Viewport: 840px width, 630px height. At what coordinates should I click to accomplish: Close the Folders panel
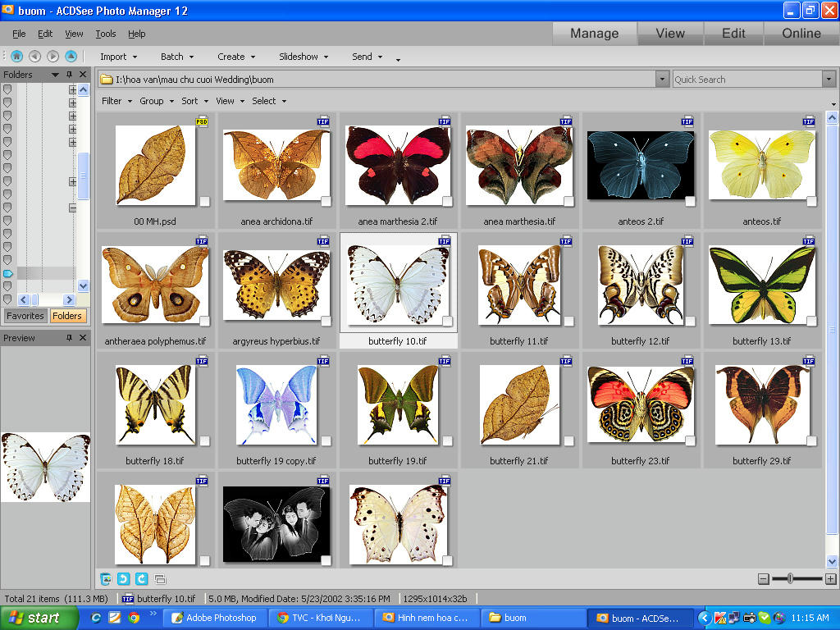pos(83,74)
